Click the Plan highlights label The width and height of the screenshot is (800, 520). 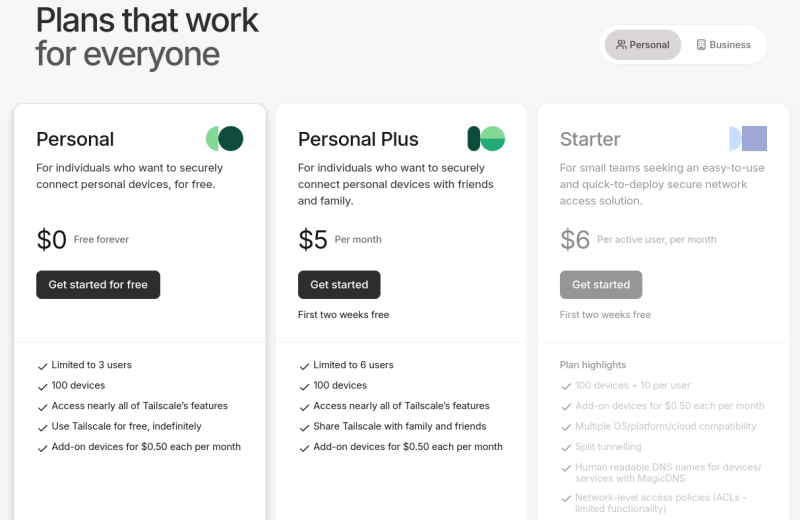pyautogui.click(x=593, y=365)
